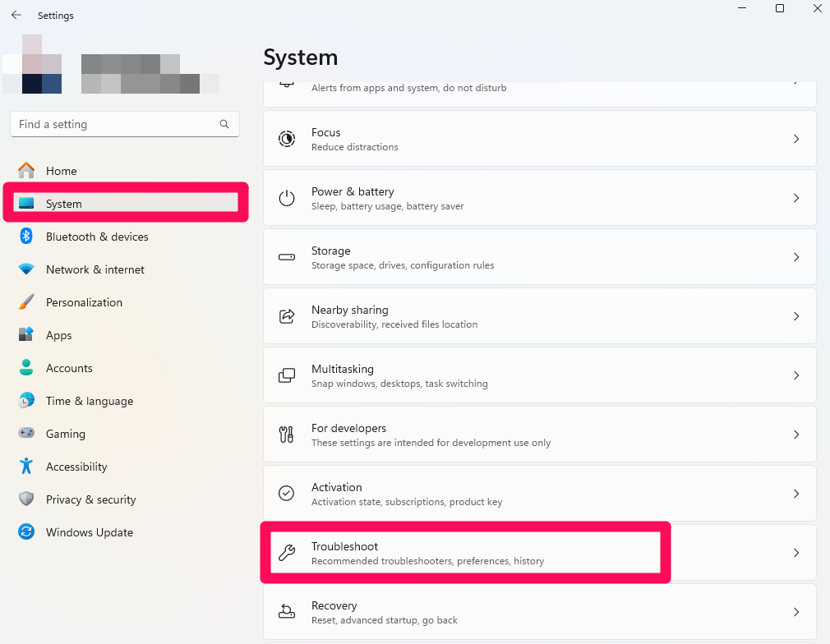Click the magnifier search icon
This screenshot has width=830, height=644.
224,124
